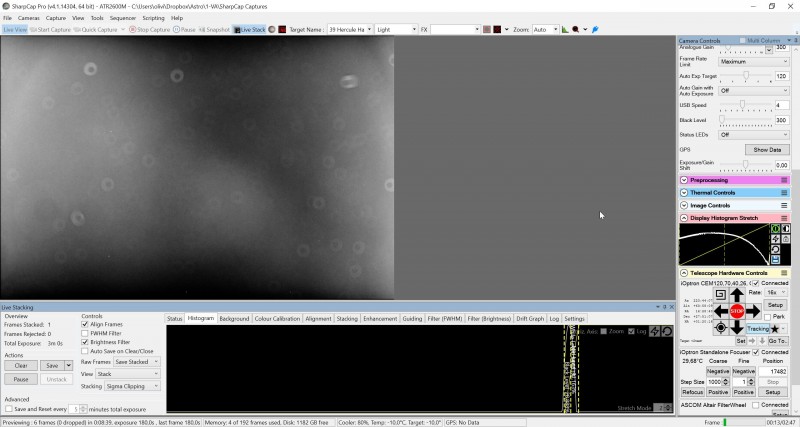The width and height of the screenshot is (800, 427).
Task: Enable Auto Save on Clear/Close
Action: click(x=85, y=351)
